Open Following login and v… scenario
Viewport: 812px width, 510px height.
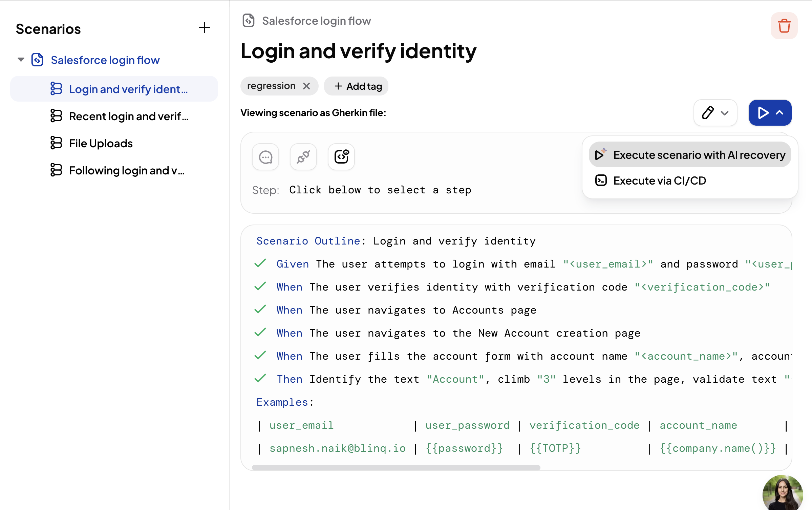coord(126,170)
